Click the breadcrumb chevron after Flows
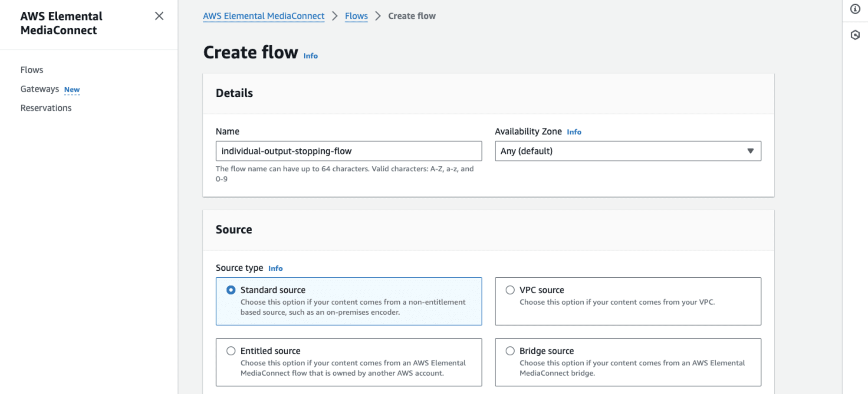The width and height of the screenshot is (868, 394). pyautogui.click(x=378, y=16)
